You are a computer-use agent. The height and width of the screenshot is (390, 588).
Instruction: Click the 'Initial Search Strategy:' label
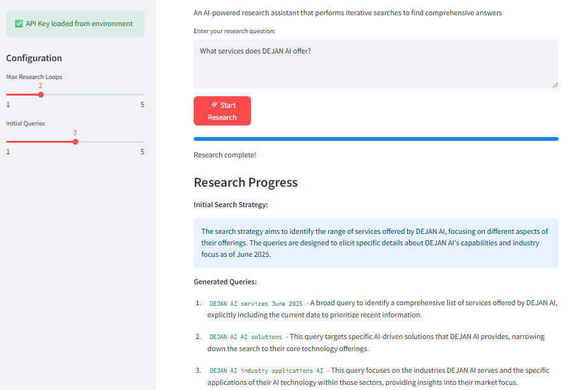click(231, 205)
